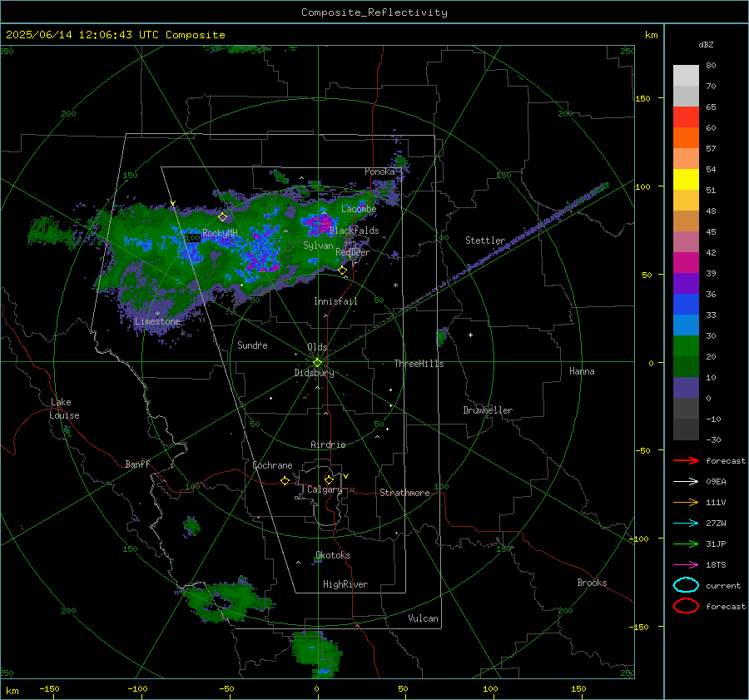This screenshot has width=749, height=700.
Task: Click the yellow diamond marker above Calgary label
Action: [329, 479]
